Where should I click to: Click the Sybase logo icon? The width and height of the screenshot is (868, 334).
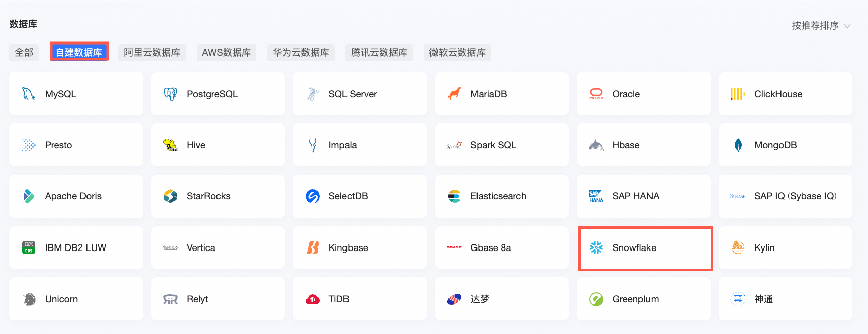(738, 196)
